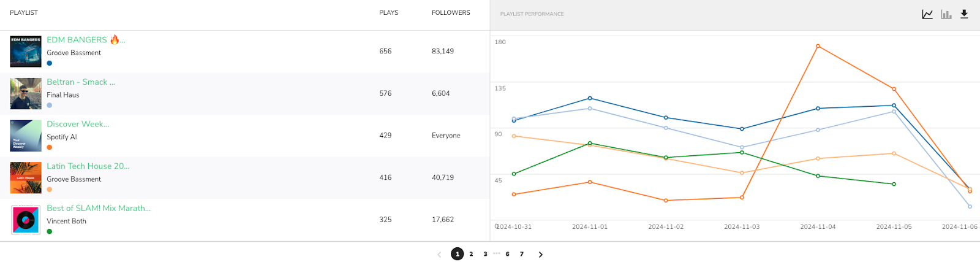The height and width of the screenshot is (262, 980).
Task: Click orange peak data point on 2024-11-04
Action: tap(818, 46)
